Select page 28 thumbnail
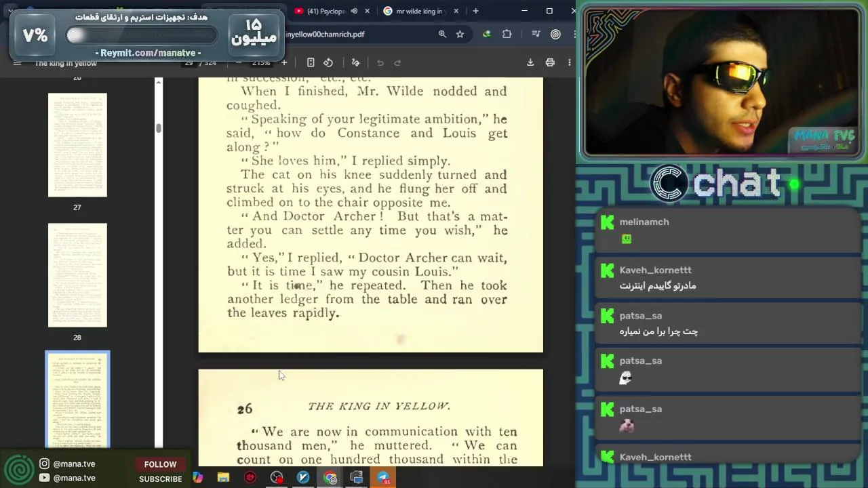The height and width of the screenshot is (488, 868). [x=77, y=275]
